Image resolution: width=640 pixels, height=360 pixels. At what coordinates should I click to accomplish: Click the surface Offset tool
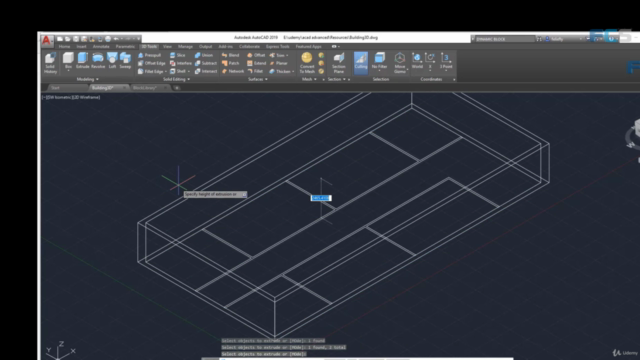[256, 55]
